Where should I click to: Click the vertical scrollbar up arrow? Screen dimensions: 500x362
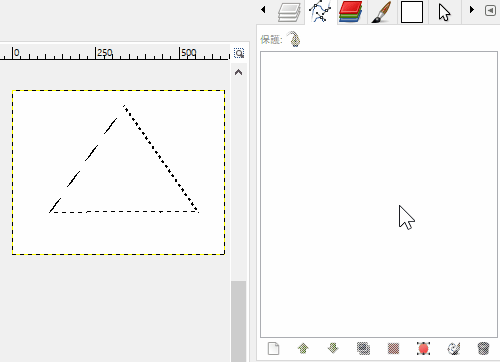tap(238, 72)
